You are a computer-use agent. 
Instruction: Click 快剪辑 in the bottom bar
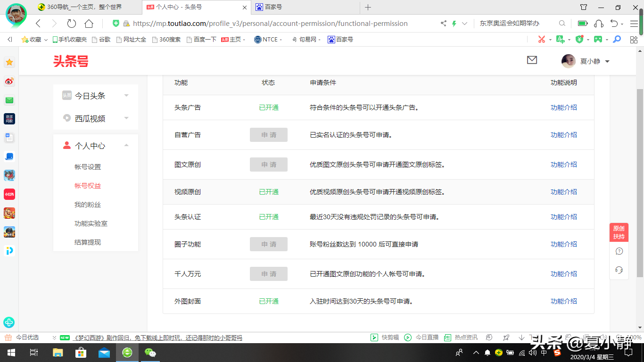(x=385, y=337)
